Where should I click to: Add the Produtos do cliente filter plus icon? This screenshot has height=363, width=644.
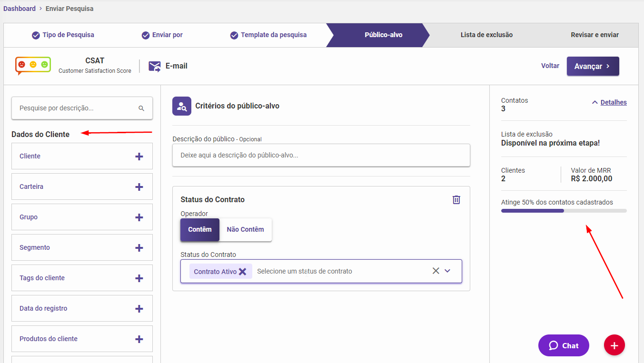139,339
